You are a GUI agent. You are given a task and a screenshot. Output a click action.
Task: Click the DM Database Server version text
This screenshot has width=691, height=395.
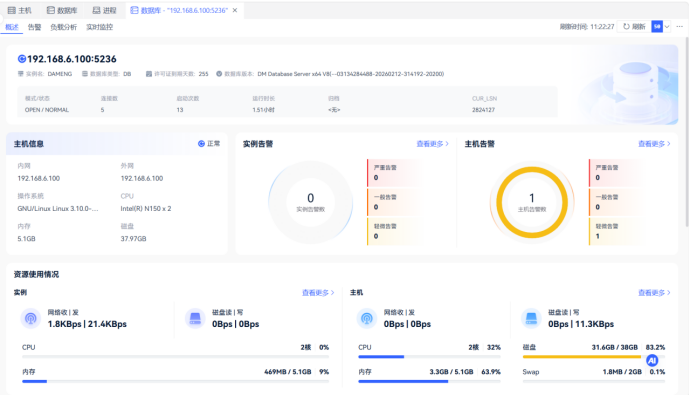point(351,74)
